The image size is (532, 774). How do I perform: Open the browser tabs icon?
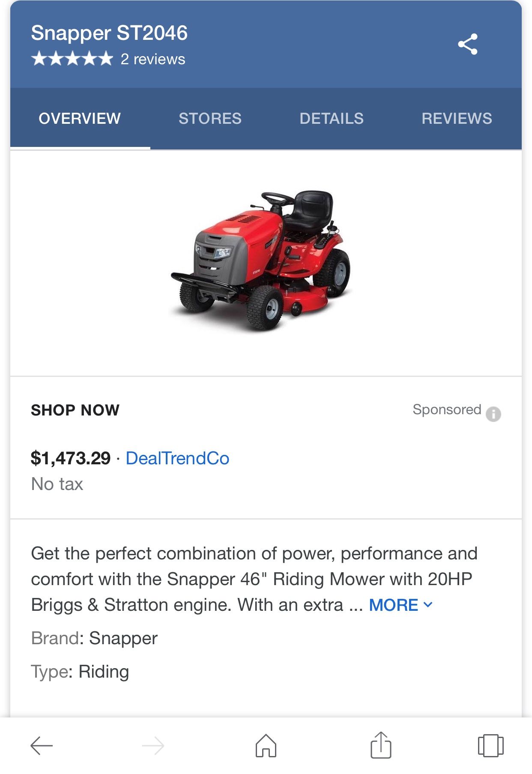click(490, 746)
